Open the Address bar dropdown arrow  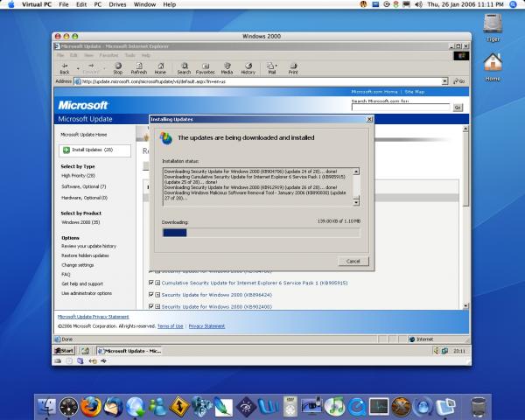coord(444,81)
